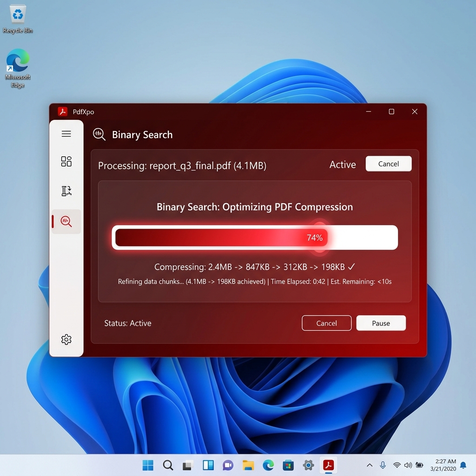
Task: Select the compression tool in the sidebar
Action: pos(66,191)
